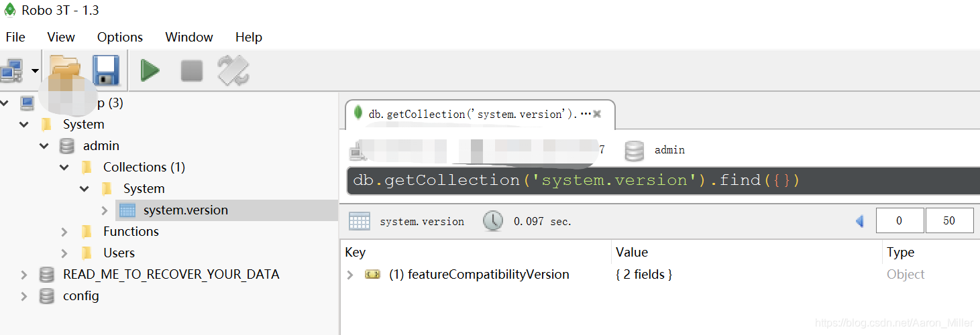Open the Connect to server toolbar icon
980x335 pixels.
click(11, 70)
